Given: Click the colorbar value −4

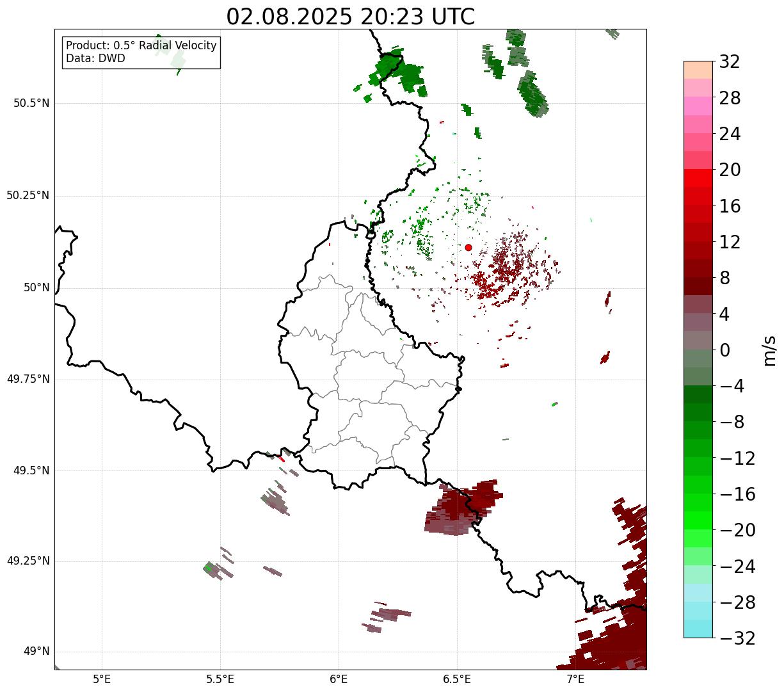Looking at the screenshot, I should [732, 386].
